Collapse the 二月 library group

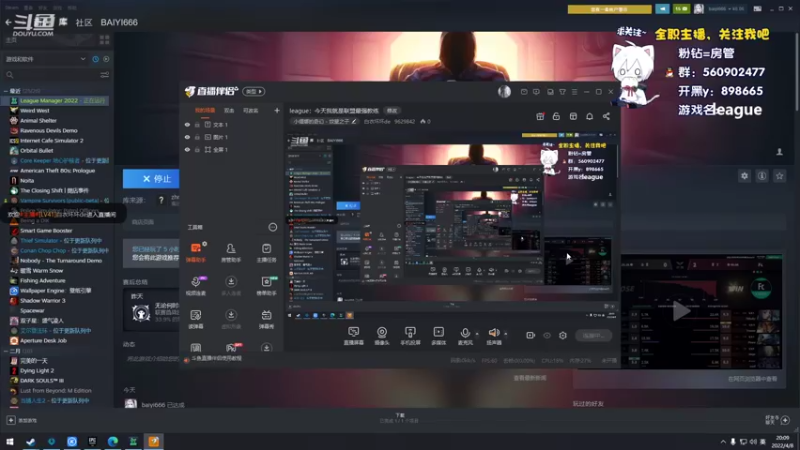[6, 351]
